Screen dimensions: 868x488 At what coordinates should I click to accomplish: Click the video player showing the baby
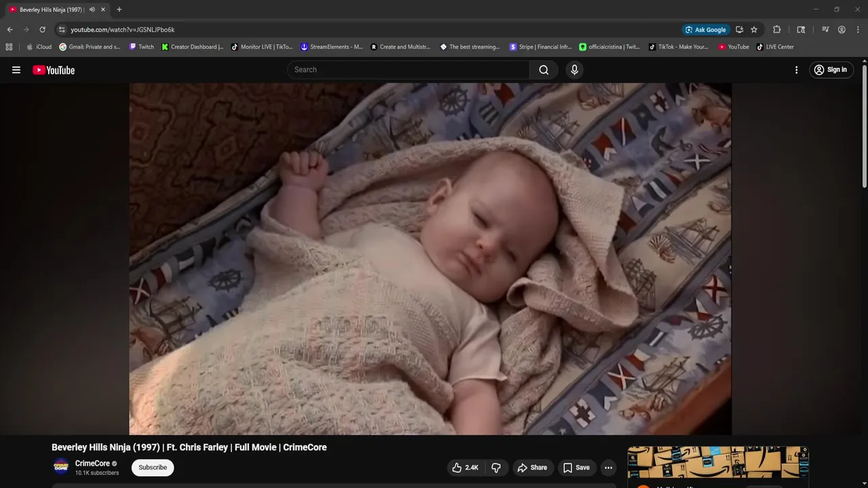[x=430, y=258]
